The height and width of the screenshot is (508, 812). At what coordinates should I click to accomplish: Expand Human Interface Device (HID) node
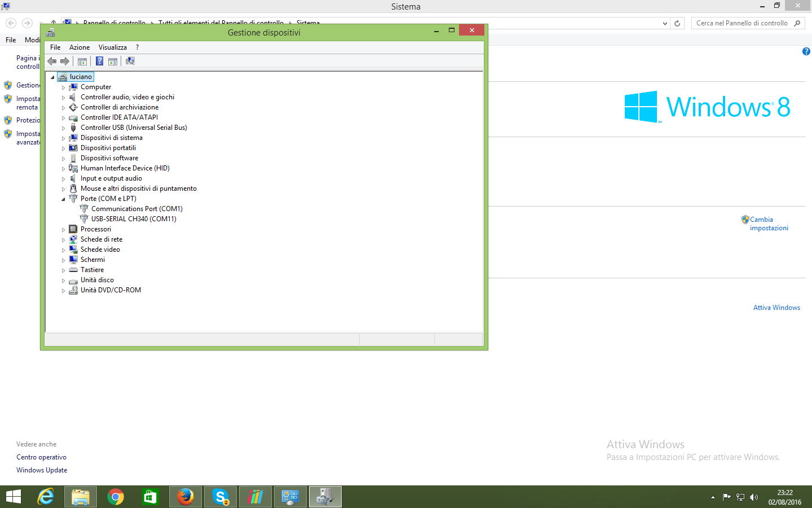[63, 169]
